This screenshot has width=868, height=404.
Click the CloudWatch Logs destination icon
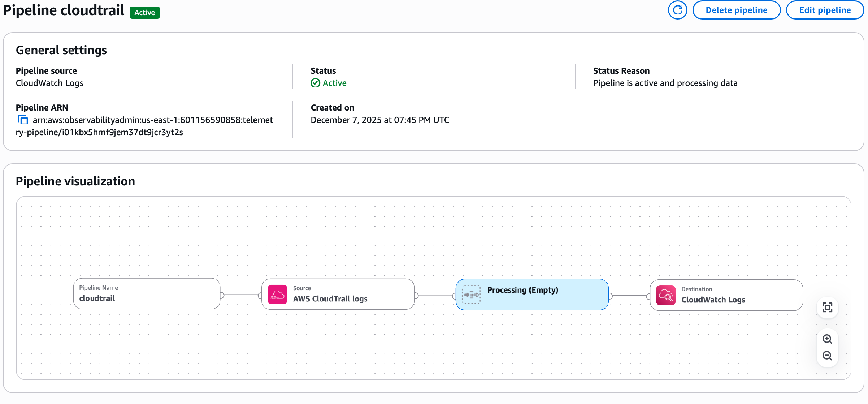pyautogui.click(x=666, y=296)
